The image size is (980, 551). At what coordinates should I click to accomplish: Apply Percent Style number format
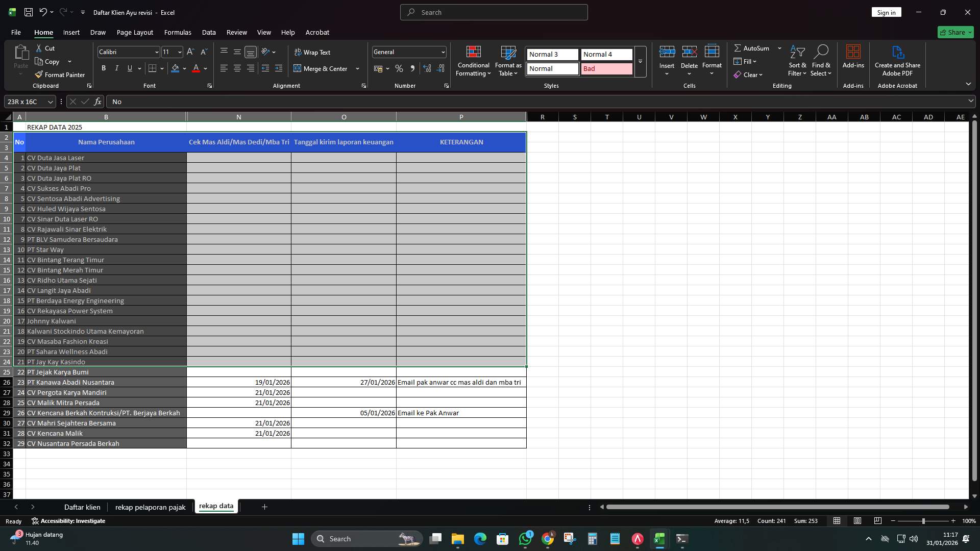coord(399,68)
